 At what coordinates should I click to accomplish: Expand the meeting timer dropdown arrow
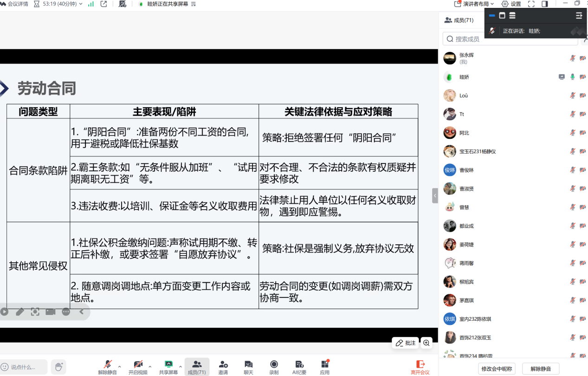[x=81, y=4]
